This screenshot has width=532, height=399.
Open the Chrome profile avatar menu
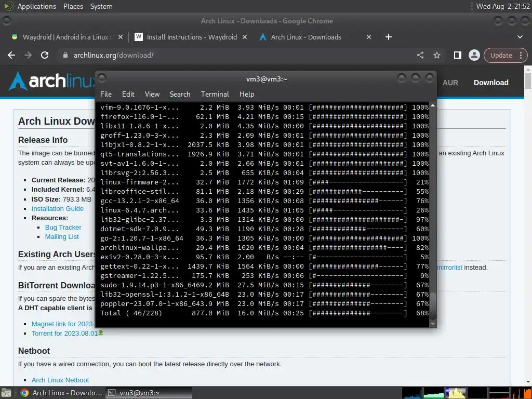click(474, 55)
